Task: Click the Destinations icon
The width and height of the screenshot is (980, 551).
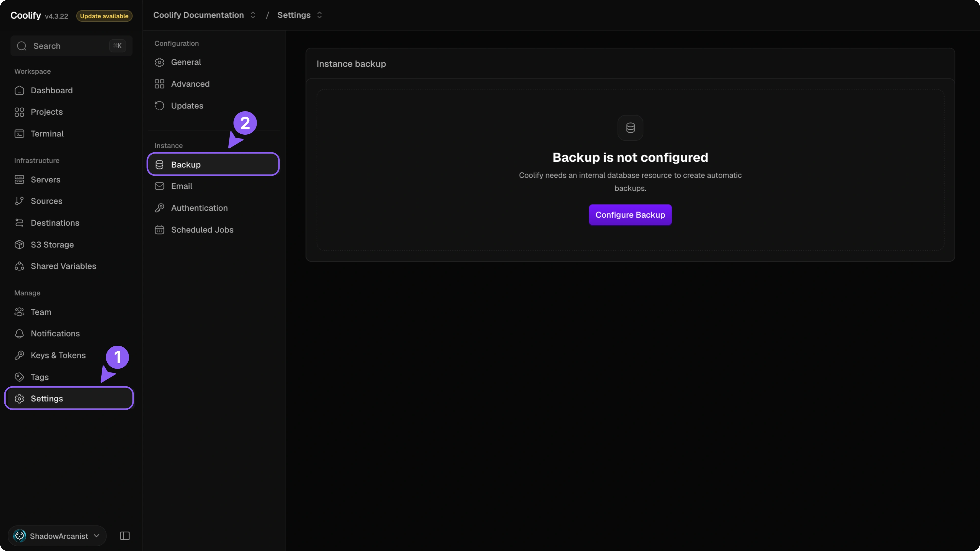Action: point(19,223)
